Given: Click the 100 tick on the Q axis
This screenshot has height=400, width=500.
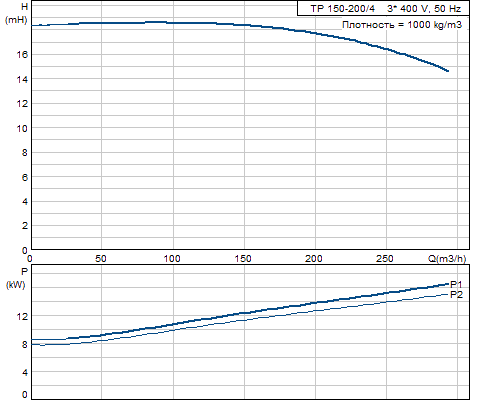Looking at the screenshot, I should [172, 258].
